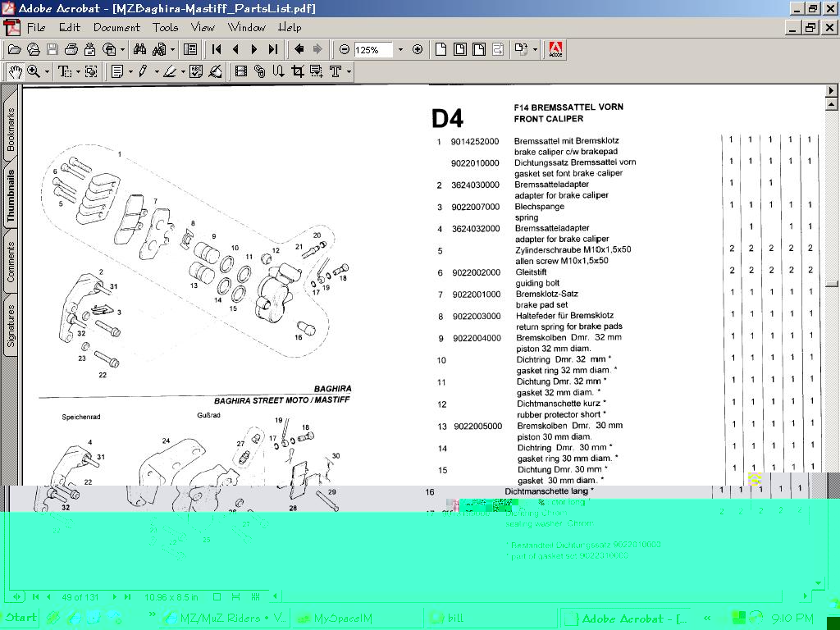Select the Link tool chain icon
840x630 pixels.
260,71
